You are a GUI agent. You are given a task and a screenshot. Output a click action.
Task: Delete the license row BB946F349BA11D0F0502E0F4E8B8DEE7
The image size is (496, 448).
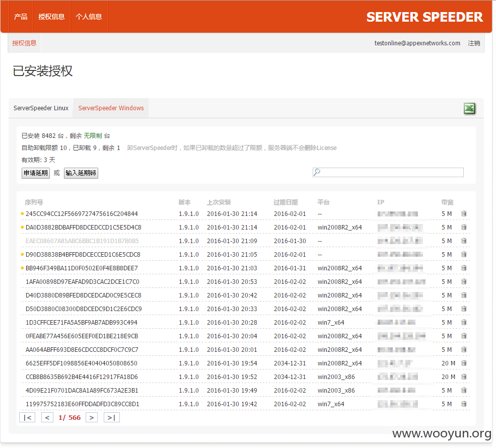tap(464, 268)
